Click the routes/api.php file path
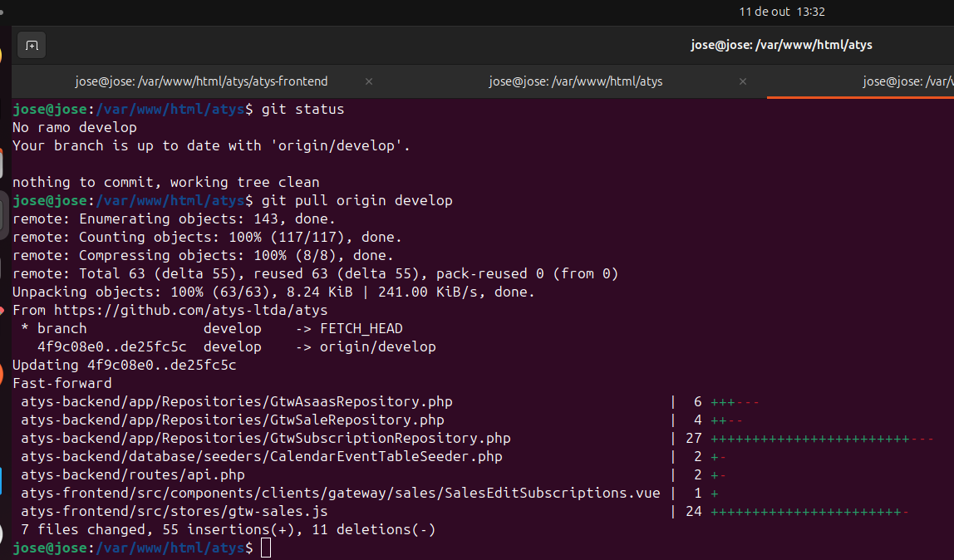 [x=133, y=474]
